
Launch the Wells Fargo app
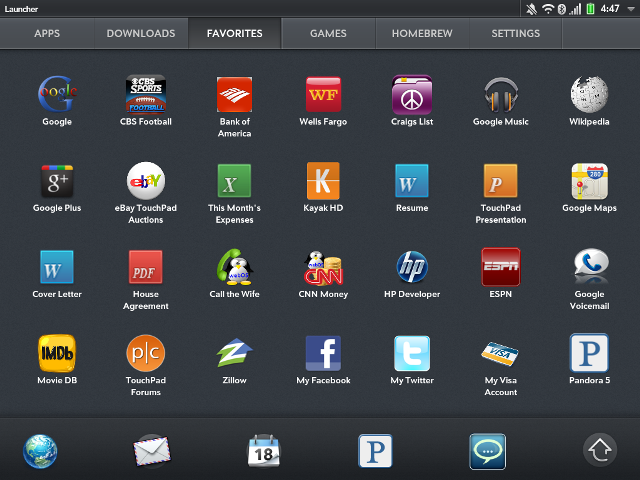coord(323,94)
